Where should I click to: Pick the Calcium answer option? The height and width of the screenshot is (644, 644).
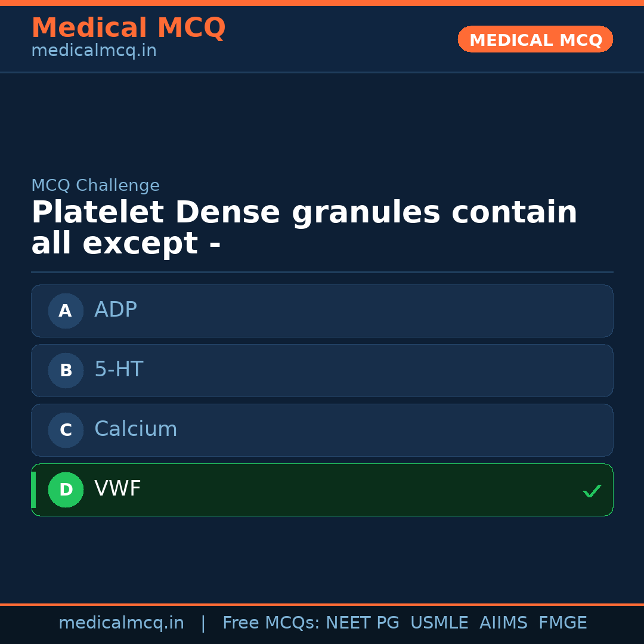322,430
